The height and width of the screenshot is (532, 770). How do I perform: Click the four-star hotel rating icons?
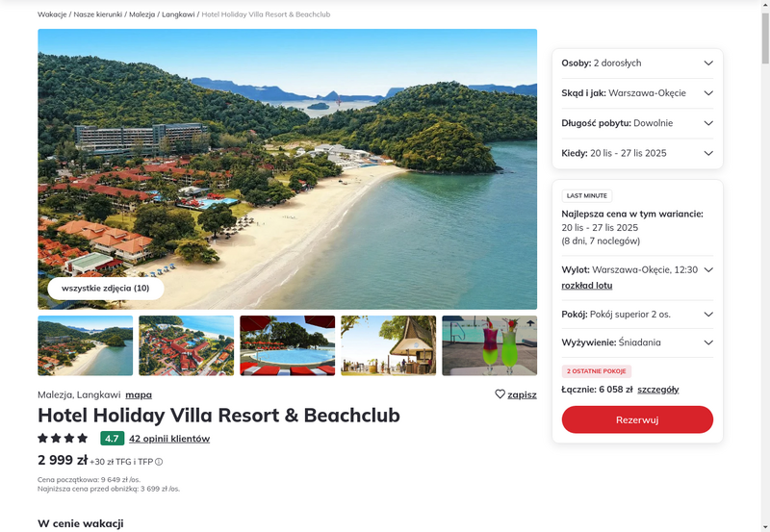point(63,438)
